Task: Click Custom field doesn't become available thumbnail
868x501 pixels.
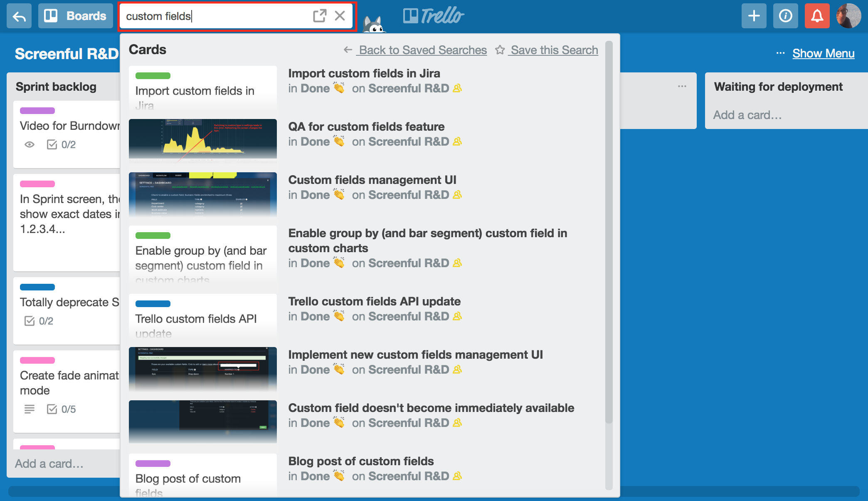Action: tap(203, 421)
